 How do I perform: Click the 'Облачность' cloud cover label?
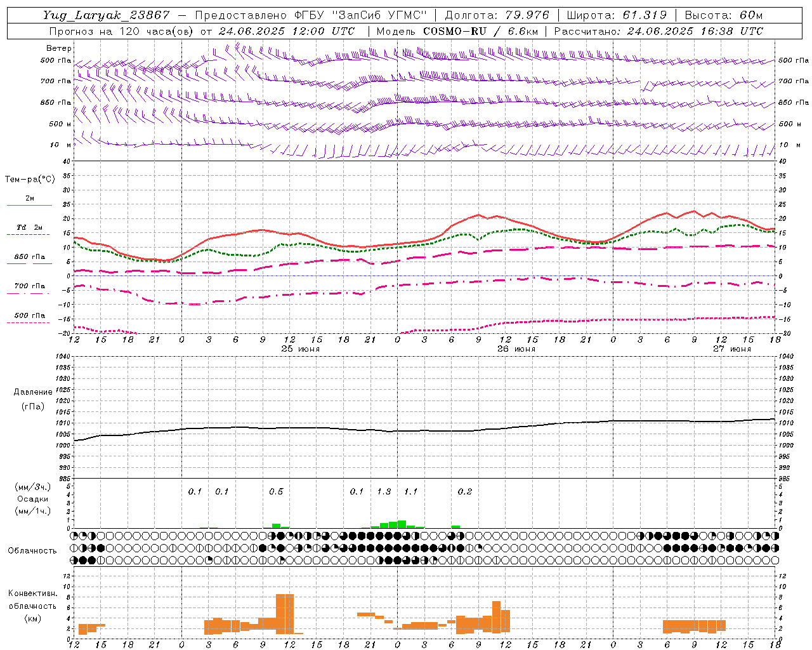(32, 550)
